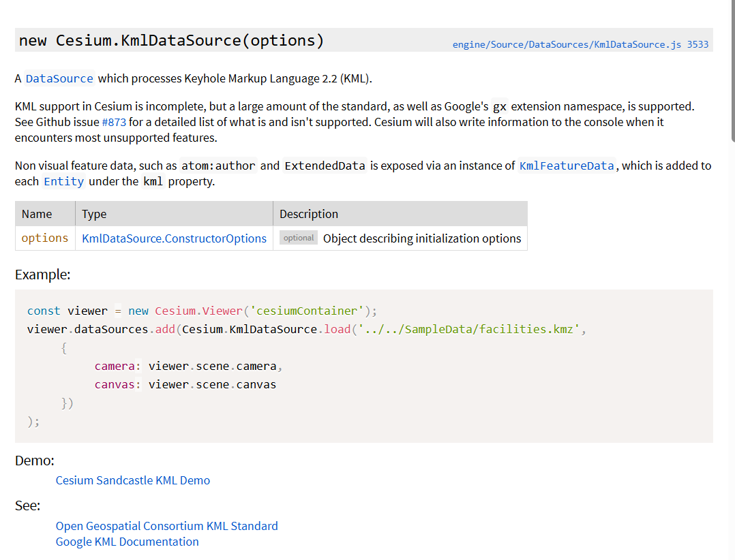Click the 'gx' inline code
Image resolution: width=735 pixels, height=560 pixels.
[500, 107]
